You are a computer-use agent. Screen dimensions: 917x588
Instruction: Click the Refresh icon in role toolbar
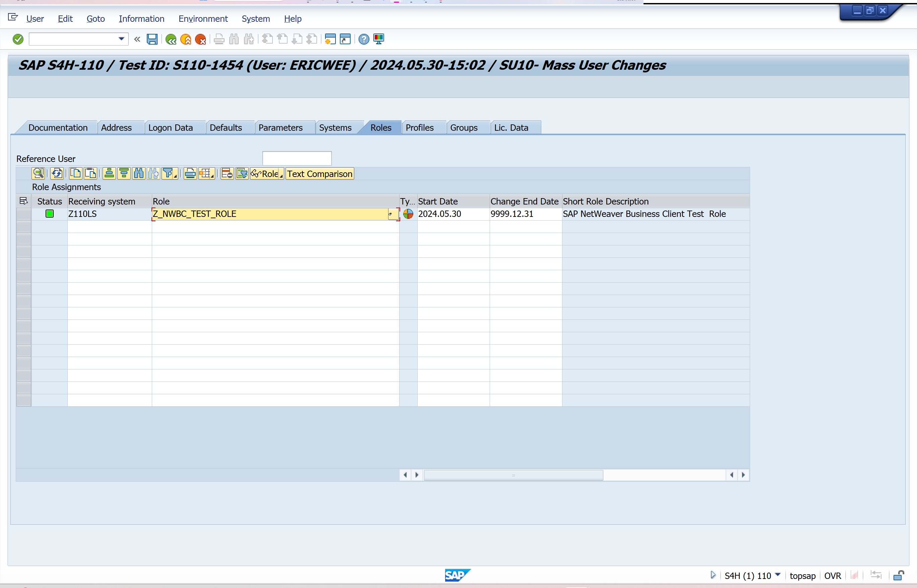(x=57, y=174)
